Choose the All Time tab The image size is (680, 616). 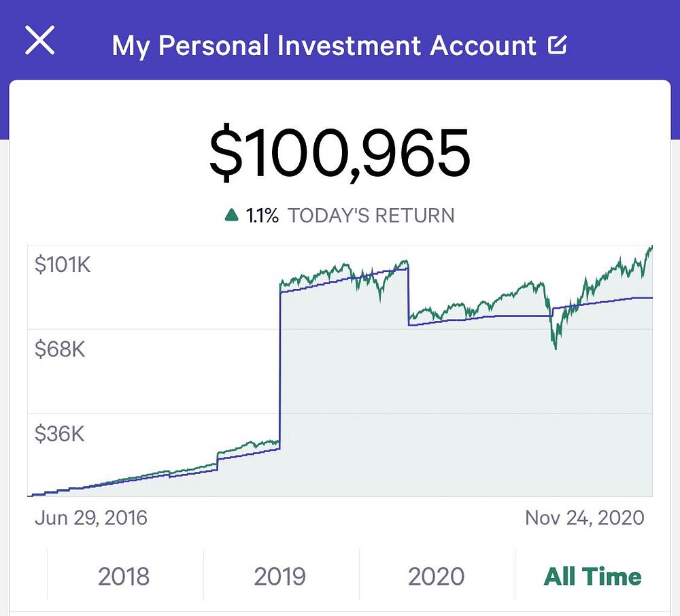coord(593,577)
